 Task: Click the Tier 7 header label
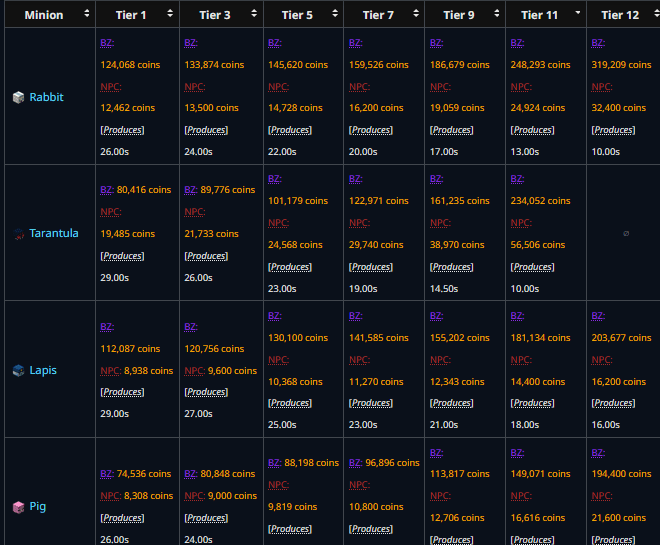378,15
